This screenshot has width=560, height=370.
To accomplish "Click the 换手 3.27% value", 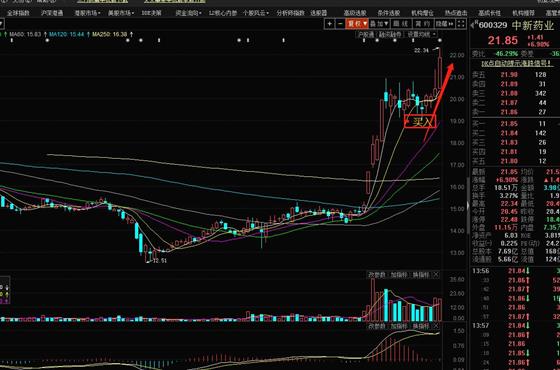I will pyautogui.click(x=509, y=196).
